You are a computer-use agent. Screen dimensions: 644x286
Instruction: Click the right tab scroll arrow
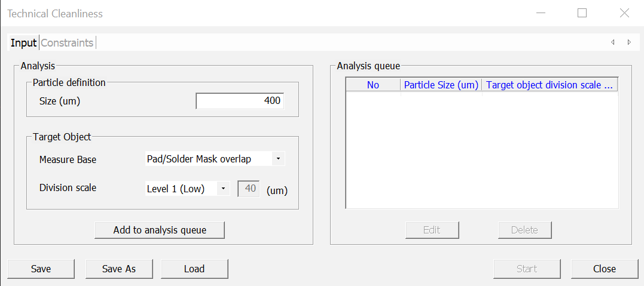click(628, 42)
